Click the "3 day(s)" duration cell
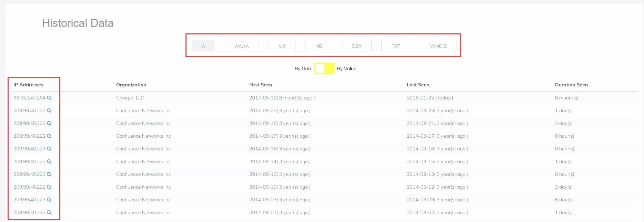The height and width of the screenshot is (222, 644). [564, 123]
